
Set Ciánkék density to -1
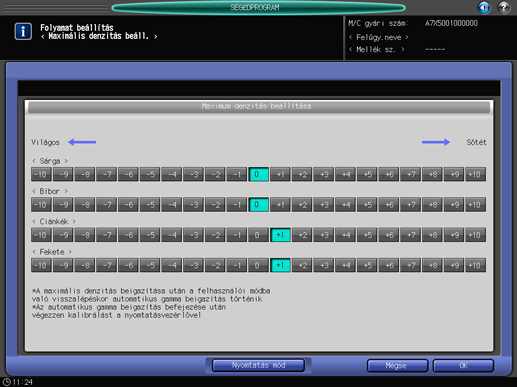click(237, 235)
